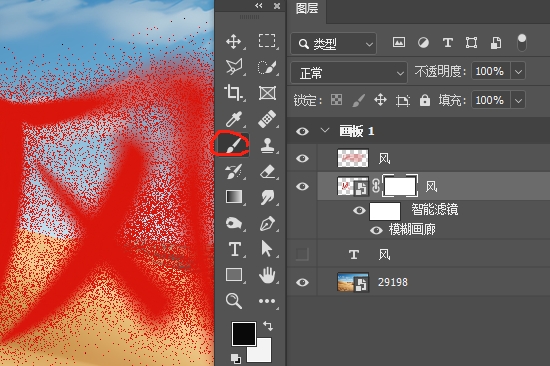Open the 不透明度 slider dropdown arrow
Screen dimensions: 550x366
518,72
